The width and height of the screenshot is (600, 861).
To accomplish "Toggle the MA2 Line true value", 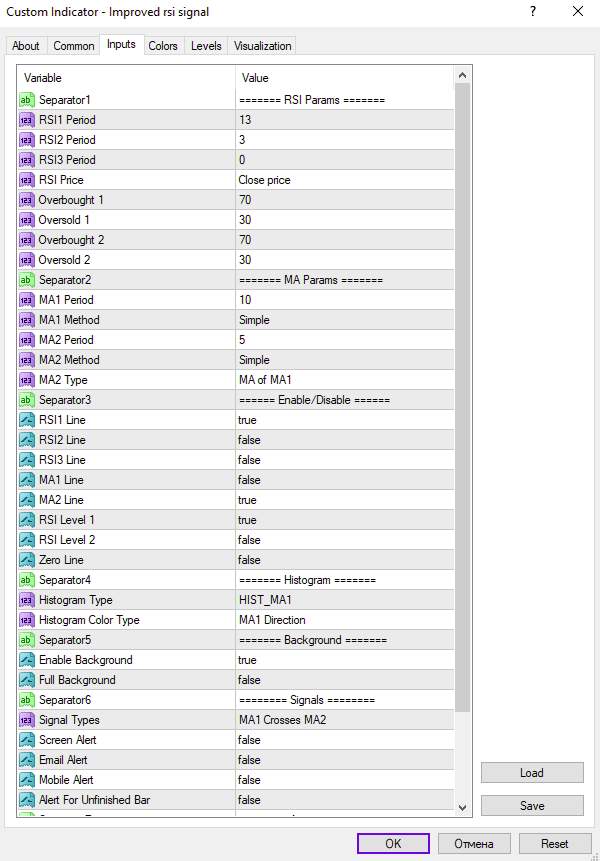I will pyautogui.click(x=344, y=500).
